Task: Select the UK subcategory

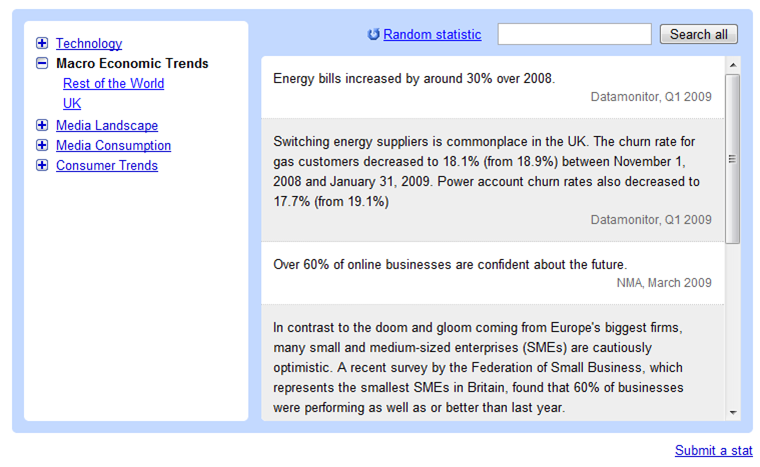Action: click(x=72, y=104)
